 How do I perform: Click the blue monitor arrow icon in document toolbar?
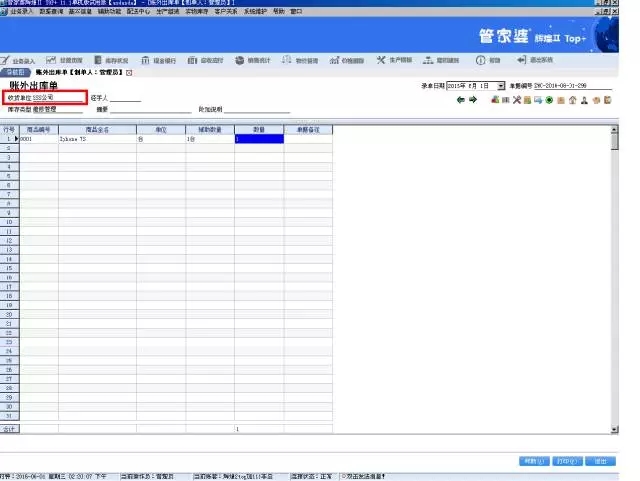538,100
